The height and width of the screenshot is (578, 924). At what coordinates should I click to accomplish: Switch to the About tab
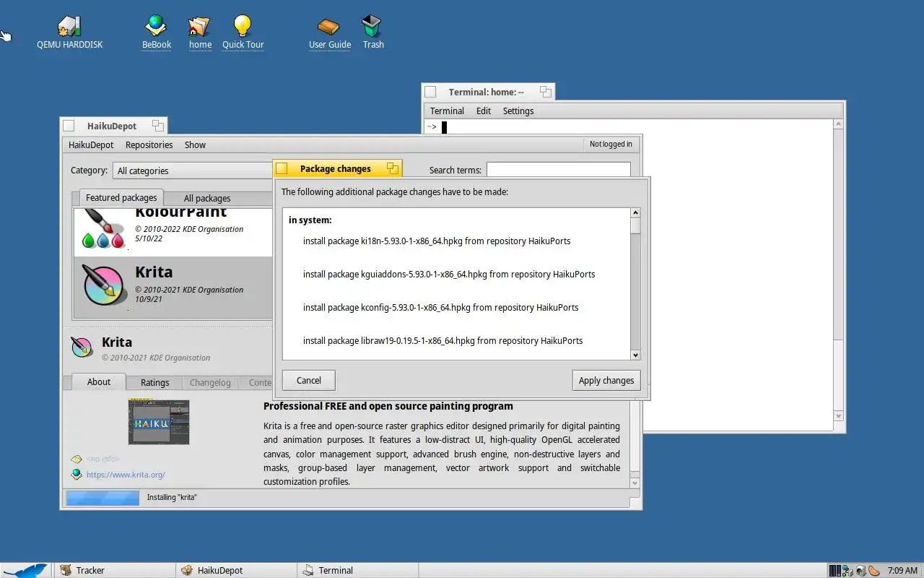coord(99,381)
